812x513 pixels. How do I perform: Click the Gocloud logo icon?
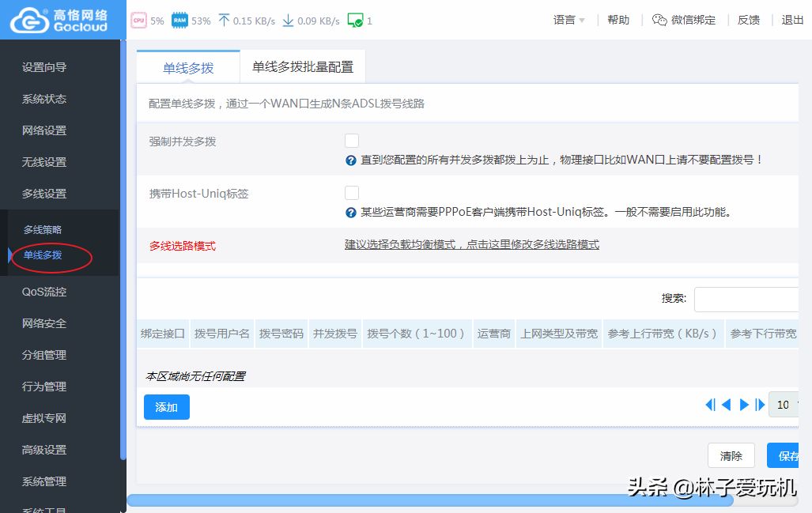click(x=29, y=21)
